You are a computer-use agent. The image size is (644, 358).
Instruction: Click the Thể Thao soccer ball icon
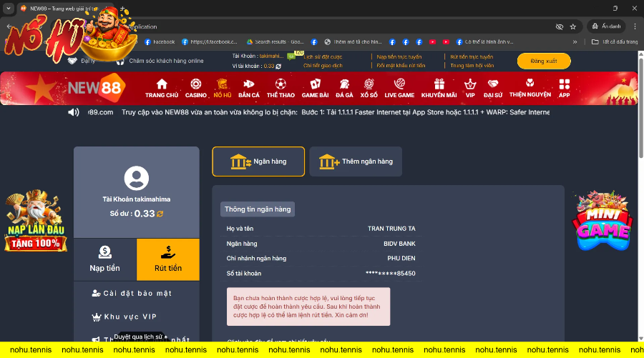(x=280, y=84)
